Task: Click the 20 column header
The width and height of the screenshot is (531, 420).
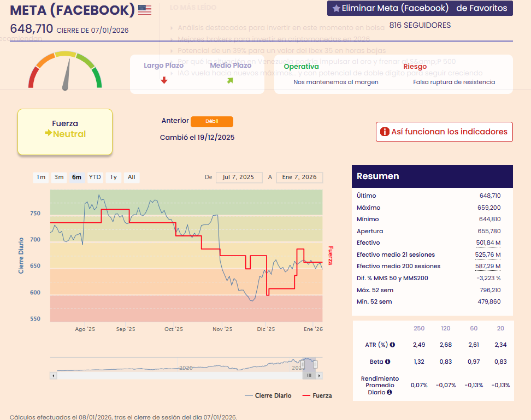Action: coord(500,328)
